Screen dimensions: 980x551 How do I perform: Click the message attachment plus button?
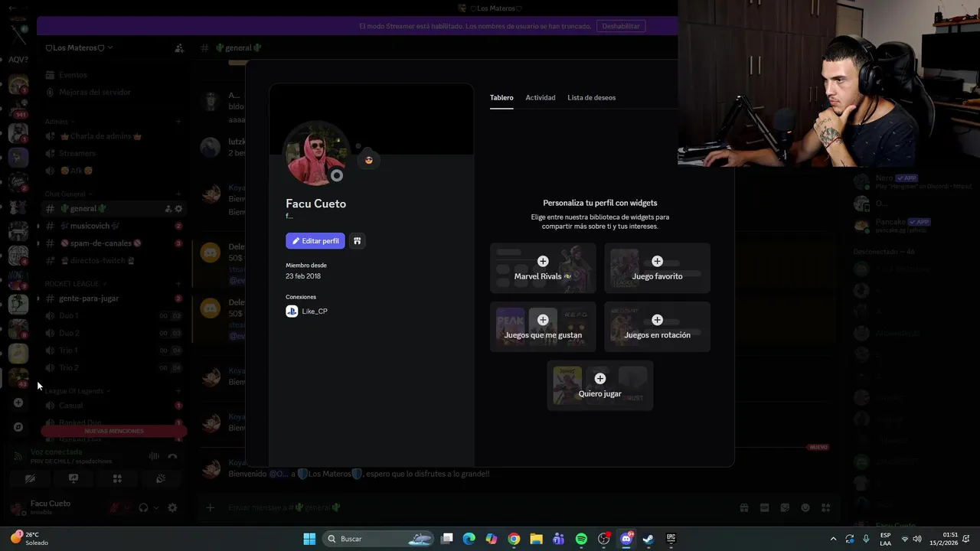tap(210, 507)
